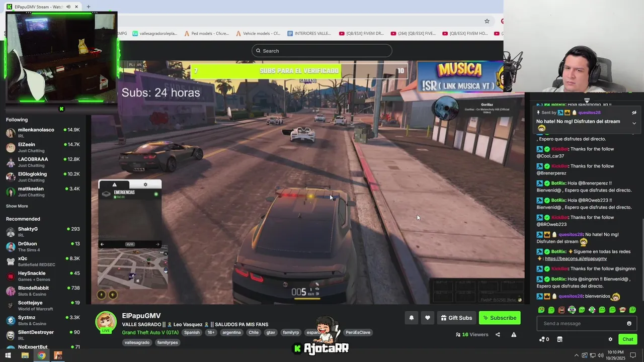Open HeySnackle recommended channel
Image resolution: width=644 pixels, height=362 pixels.
coord(43,276)
